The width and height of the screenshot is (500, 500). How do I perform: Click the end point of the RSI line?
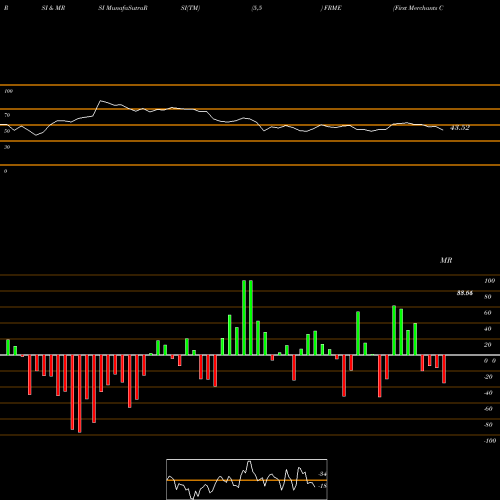tap(443, 130)
